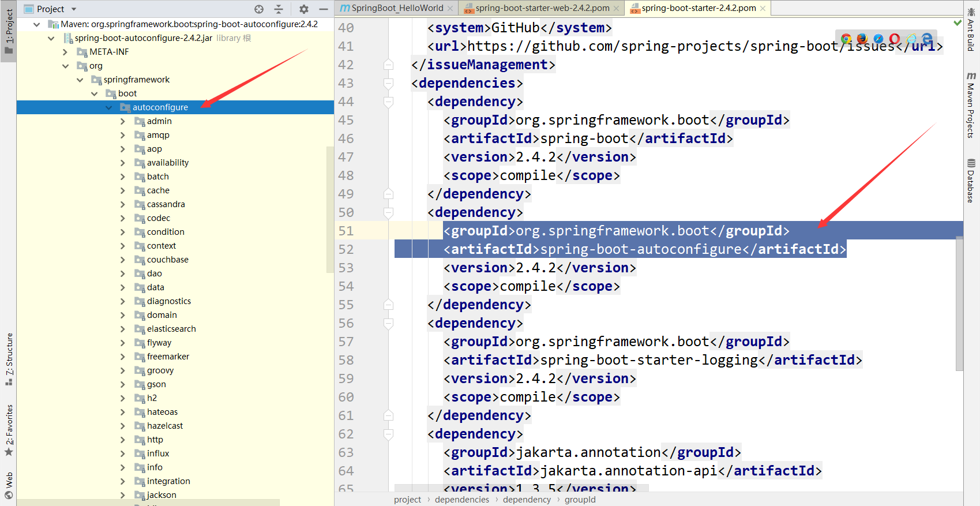Open in Safari browser icon

tap(878, 39)
